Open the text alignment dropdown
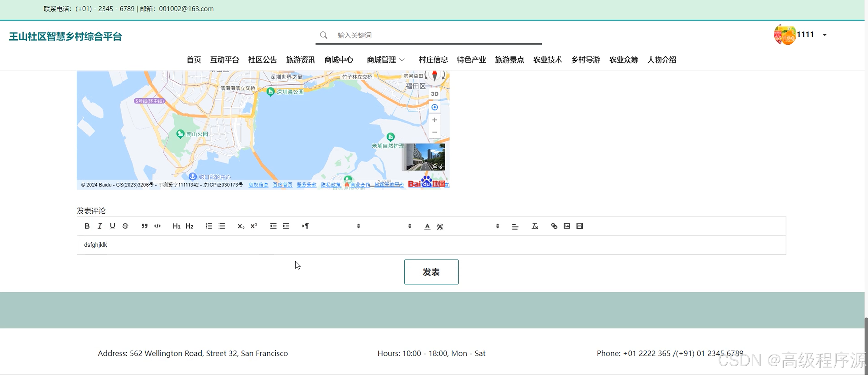This screenshot has height=375, width=868. pos(515,227)
